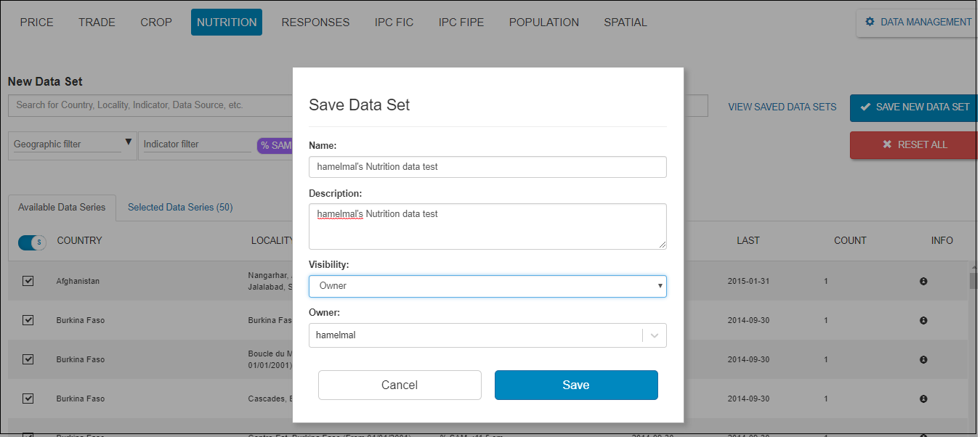Click checkmark icon on Save New Data Set
Viewport: 980px width, 437px height.
tap(865, 107)
